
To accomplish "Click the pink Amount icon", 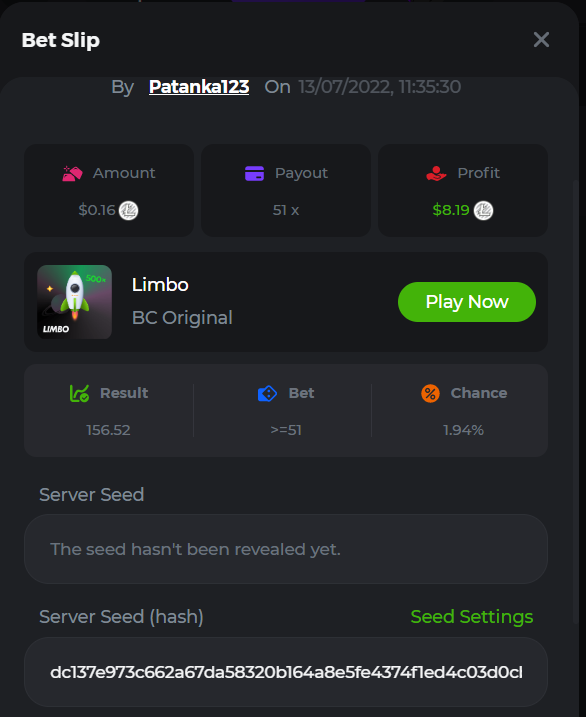I will tap(72, 173).
